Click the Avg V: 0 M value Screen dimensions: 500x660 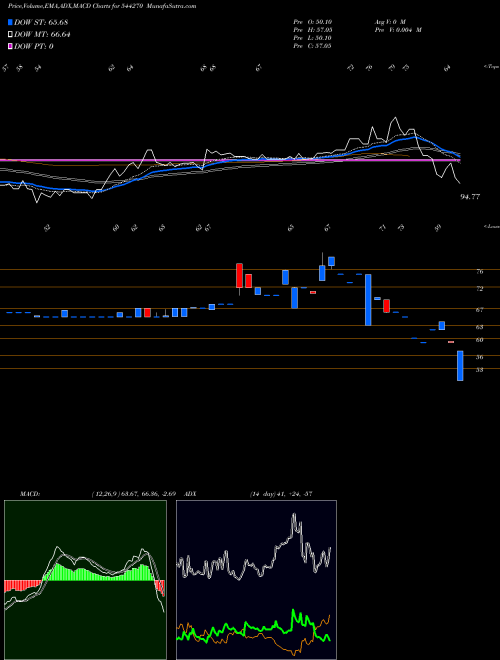coord(390,22)
